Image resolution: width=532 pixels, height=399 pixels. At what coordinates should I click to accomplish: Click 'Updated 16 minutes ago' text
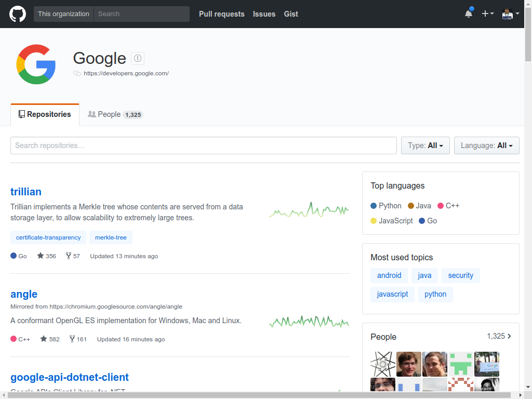tap(131, 339)
